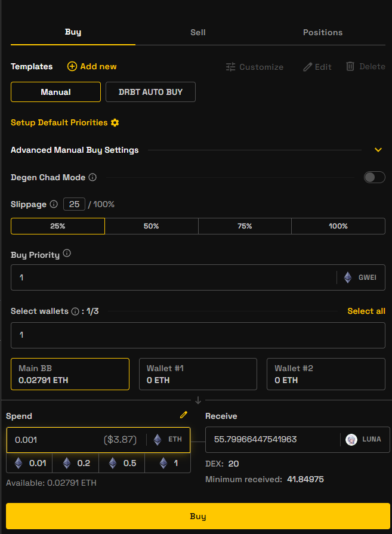Click the Buy Priority info icon
The height and width of the screenshot is (534, 392).
click(x=67, y=254)
